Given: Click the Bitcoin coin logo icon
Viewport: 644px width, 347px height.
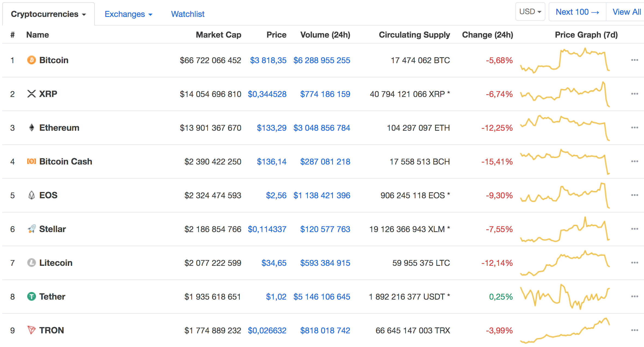Looking at the screenshot, I should (x=32, y=60).
